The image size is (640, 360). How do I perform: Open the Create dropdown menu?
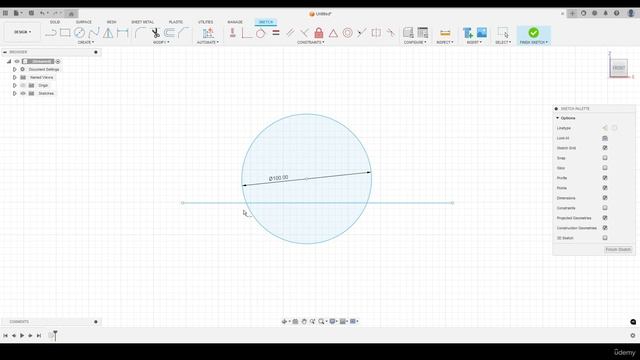tap(86, 42)
